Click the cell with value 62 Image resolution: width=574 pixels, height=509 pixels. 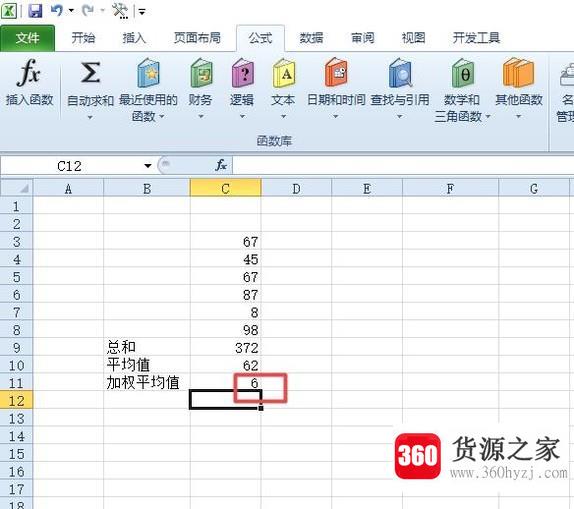point(226,365)
